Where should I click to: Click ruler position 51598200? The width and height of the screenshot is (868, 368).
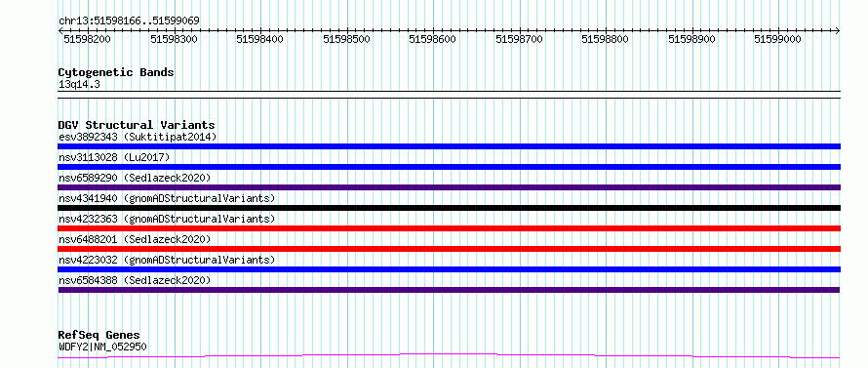coord(88,39)
